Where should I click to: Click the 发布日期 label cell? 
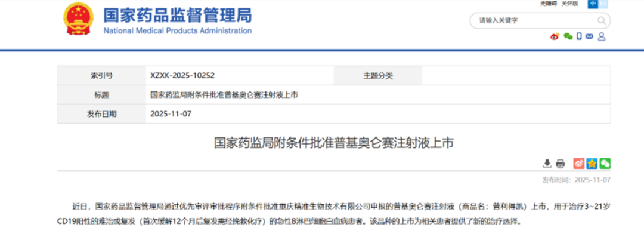point(101,114)
